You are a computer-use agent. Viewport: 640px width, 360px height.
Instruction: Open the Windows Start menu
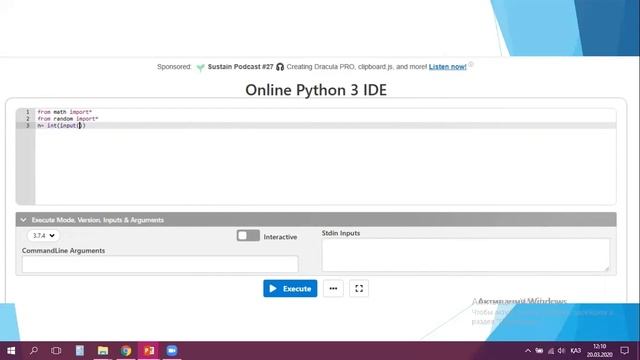[11, 351]
